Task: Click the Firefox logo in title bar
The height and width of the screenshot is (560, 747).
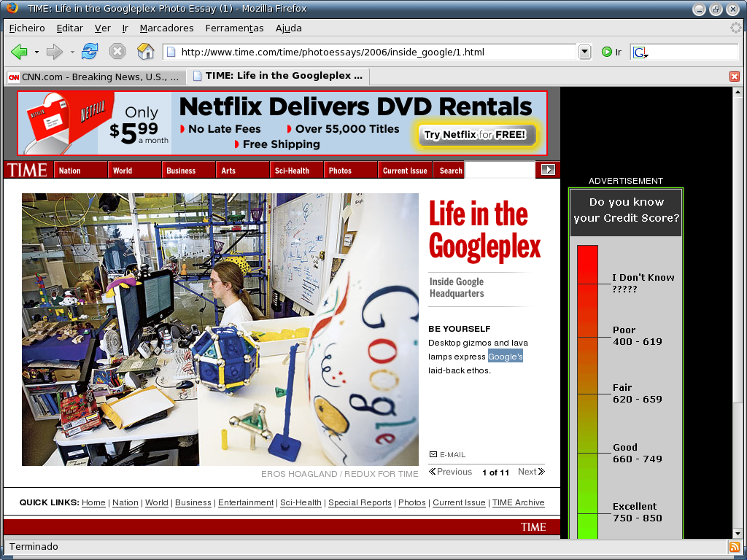Action: click(12, 8)
